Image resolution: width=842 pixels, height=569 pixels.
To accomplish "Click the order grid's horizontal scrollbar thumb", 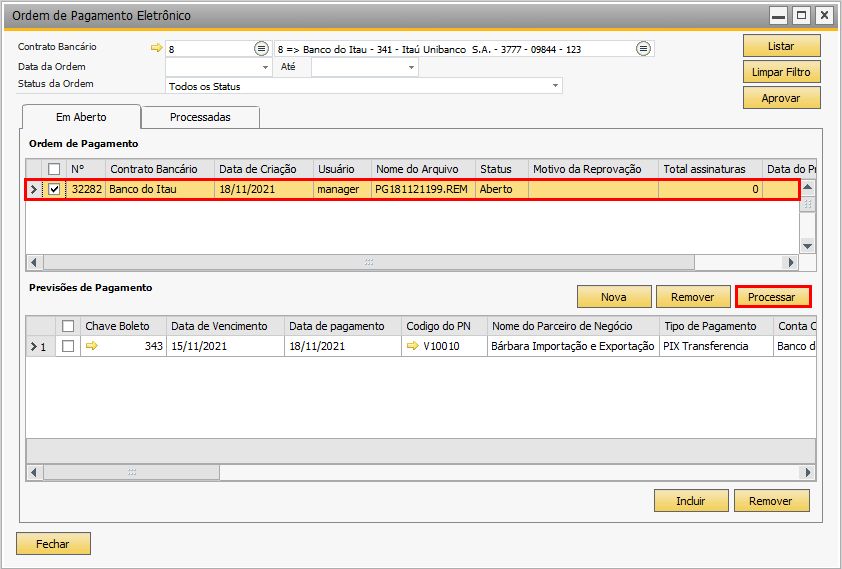I will pyautogui.click(x=369, y=262).
